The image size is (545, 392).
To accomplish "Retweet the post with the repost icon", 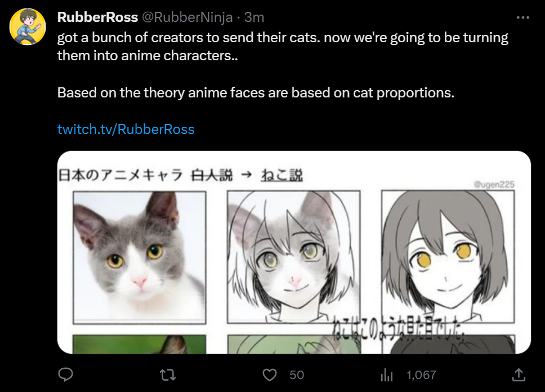I will [x=168, y=375].
